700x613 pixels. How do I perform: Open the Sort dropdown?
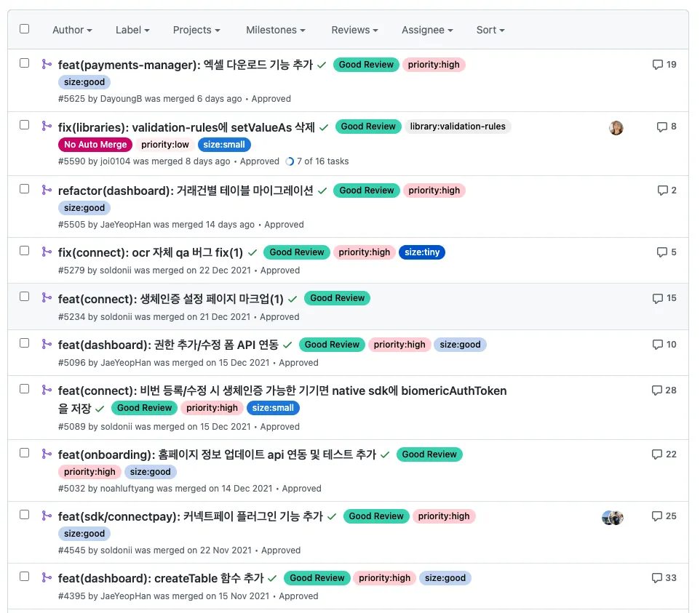tap(490, 30)
